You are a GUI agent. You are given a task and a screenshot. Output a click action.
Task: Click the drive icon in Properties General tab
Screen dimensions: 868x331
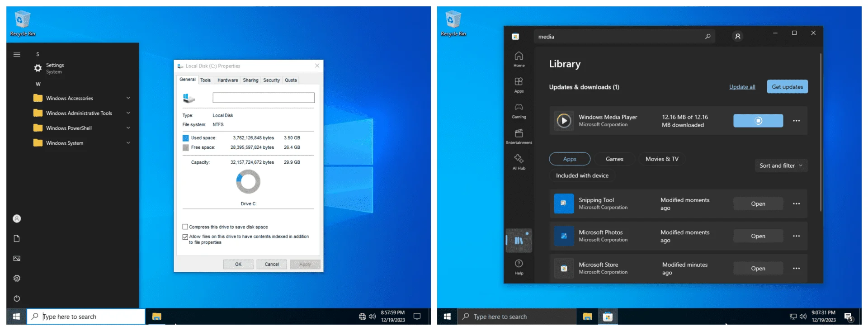(189, 98)
